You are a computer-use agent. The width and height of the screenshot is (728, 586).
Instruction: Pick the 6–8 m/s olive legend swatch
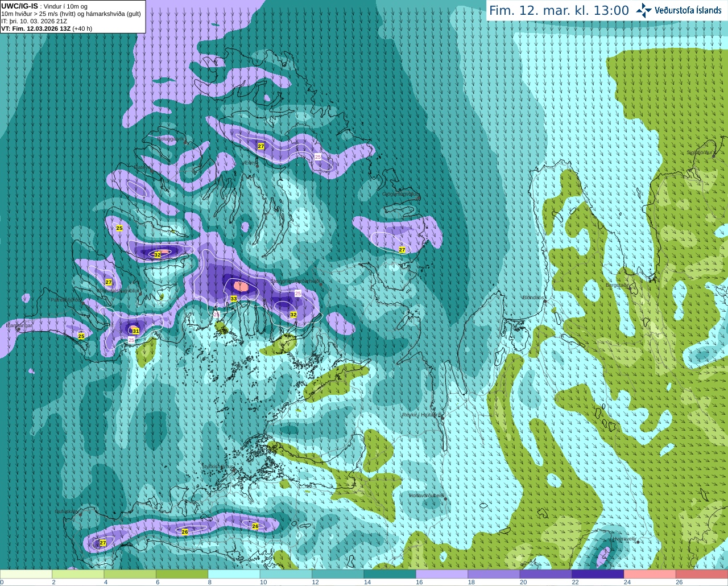pyautogui.click(x=182, y=574)
